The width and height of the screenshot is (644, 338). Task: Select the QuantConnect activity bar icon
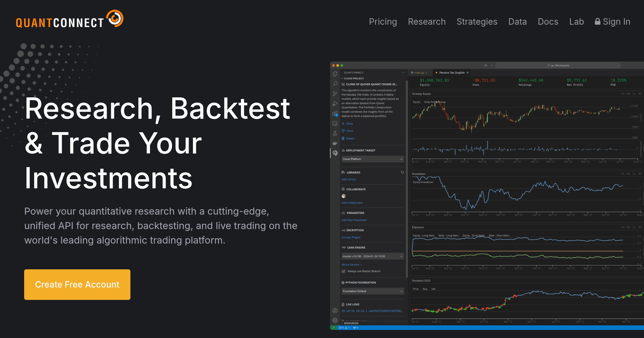[x=335, y=153]
